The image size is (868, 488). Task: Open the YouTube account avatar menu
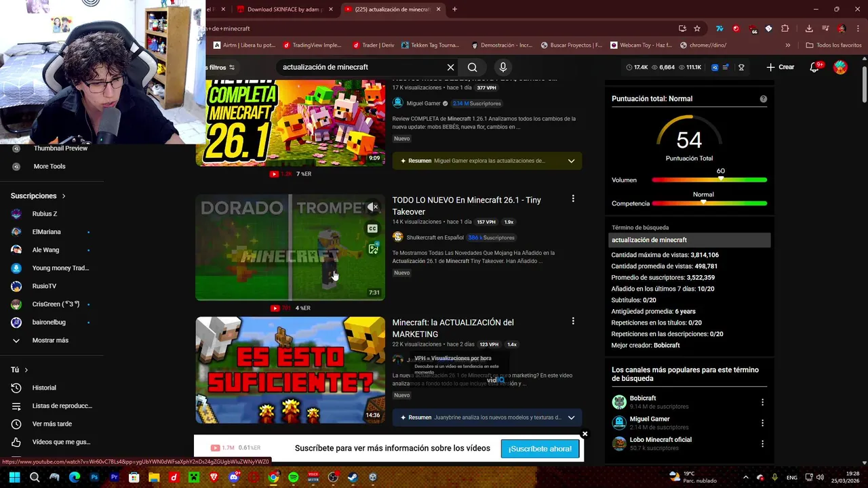point(840,67)
